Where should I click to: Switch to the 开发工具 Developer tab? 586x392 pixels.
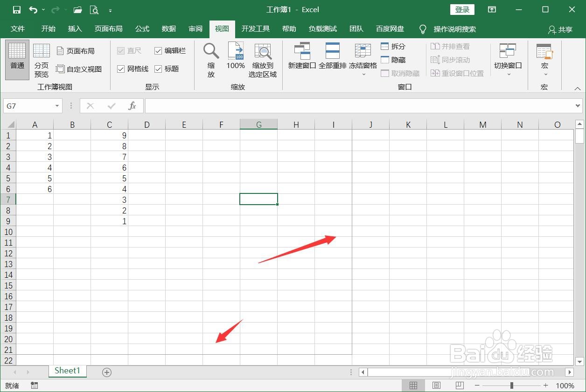[256, 29]
